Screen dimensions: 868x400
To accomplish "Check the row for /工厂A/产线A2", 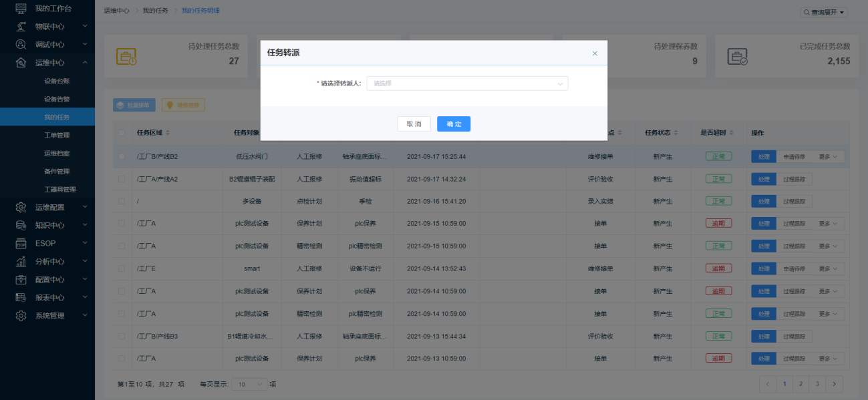I will click(x=122, y=179).
